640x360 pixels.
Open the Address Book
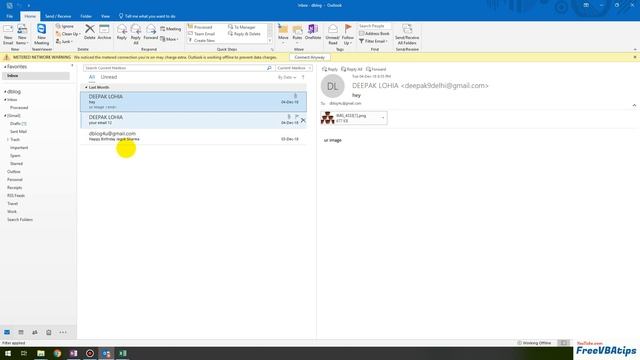(x=374, y=33)
